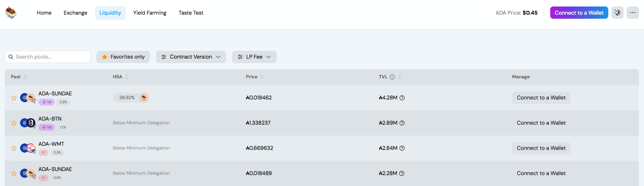Viewport: 644px width, 186px height.
Task: Click the purple Connect to a Wallet button
Action: pyautogui.click(x=579, y=13)
